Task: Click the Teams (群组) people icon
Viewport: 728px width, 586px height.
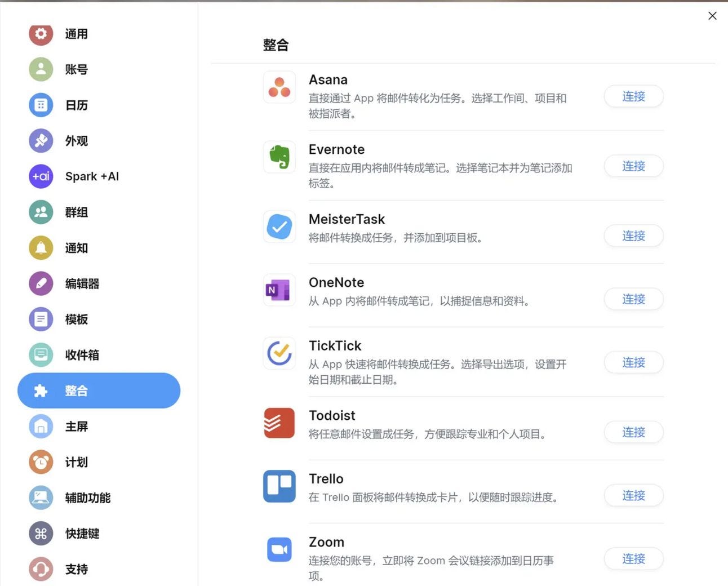Action: 41,212
